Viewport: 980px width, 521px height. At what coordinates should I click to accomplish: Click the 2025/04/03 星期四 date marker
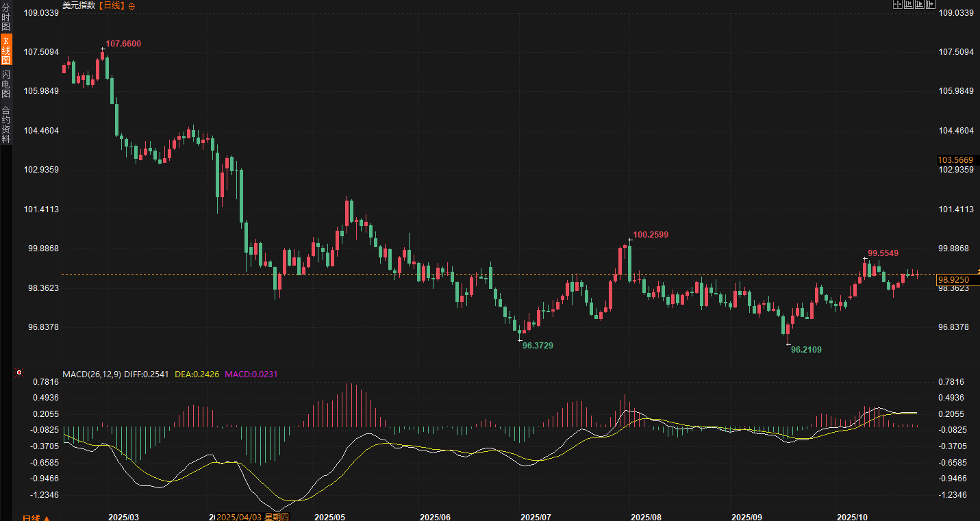(x=253, y=517)
